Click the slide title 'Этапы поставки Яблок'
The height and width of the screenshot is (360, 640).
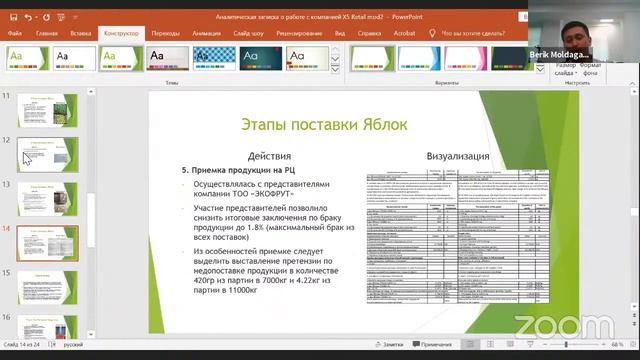click(324, 124)
